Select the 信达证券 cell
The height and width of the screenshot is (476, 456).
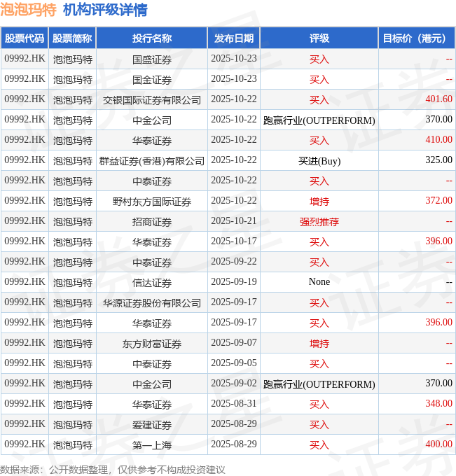pos(152,282)
